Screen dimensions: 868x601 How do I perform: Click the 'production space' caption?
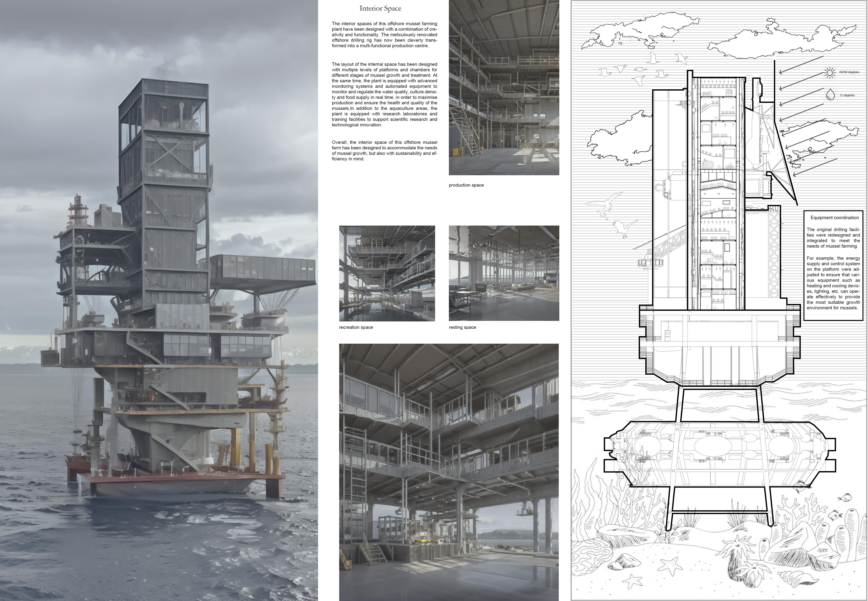coord(466,185)
